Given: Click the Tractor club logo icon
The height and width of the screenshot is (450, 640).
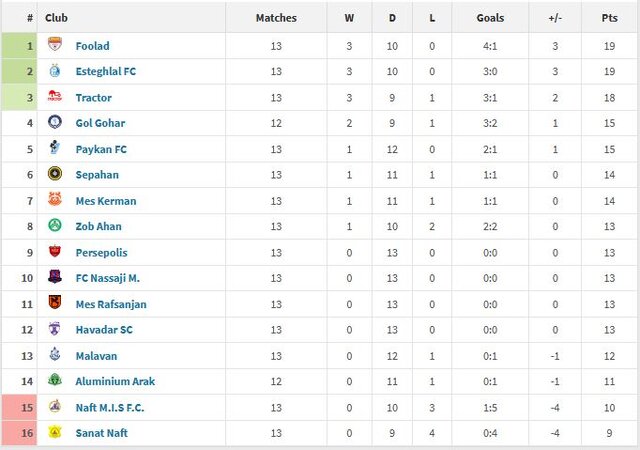Looking at the screenshot, I should (55, 98).
